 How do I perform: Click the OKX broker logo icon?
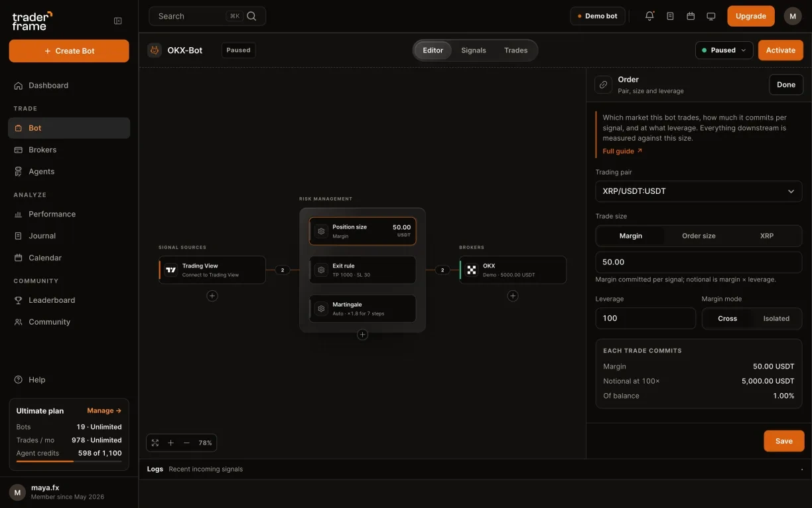(472, 270)
